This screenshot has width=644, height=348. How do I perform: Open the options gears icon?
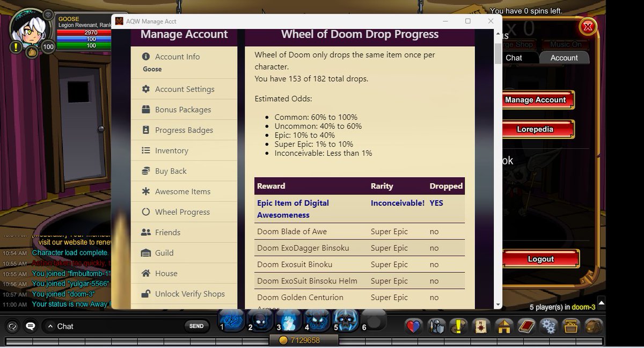[x=549, y=326]
